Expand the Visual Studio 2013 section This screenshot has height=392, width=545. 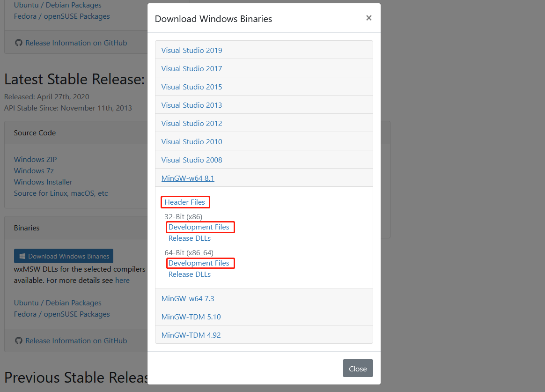click(191, 105)
